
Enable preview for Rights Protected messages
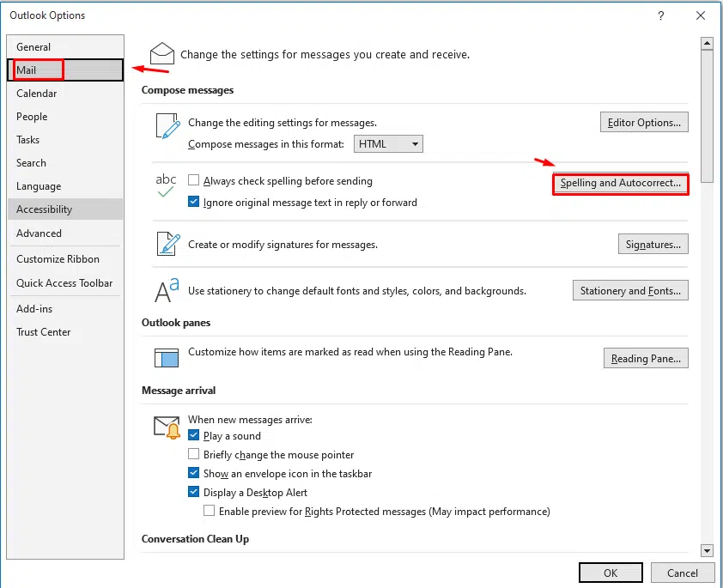209,511
